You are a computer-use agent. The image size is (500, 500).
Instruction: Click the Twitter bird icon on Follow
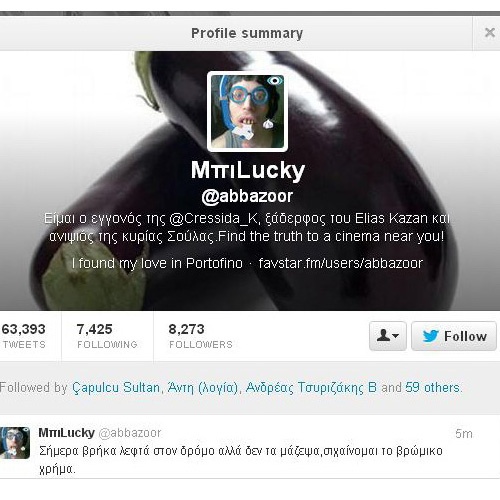tap(430, 336)
